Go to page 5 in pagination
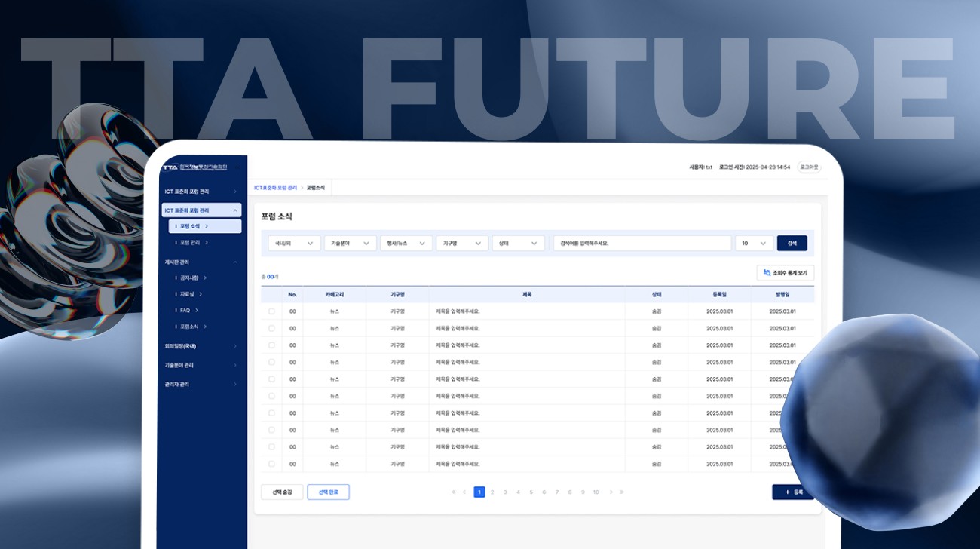 (531, 492)
